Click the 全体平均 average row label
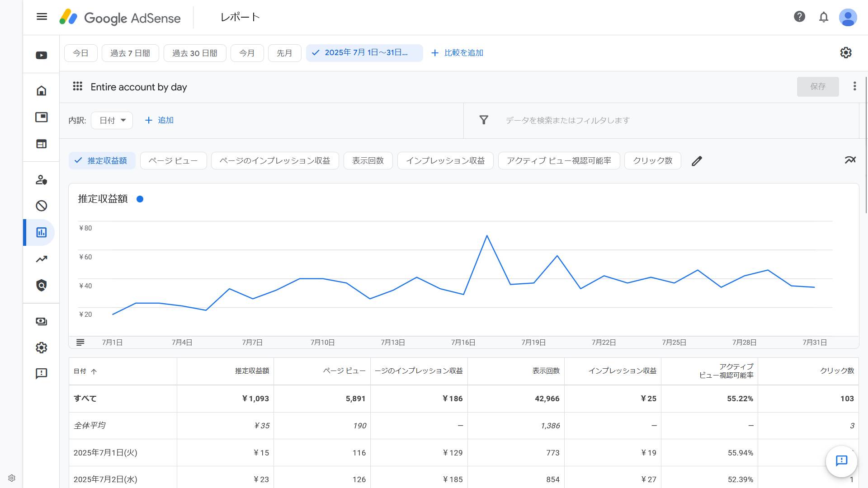The image size is (868, 488). click(x=90, y=426)
